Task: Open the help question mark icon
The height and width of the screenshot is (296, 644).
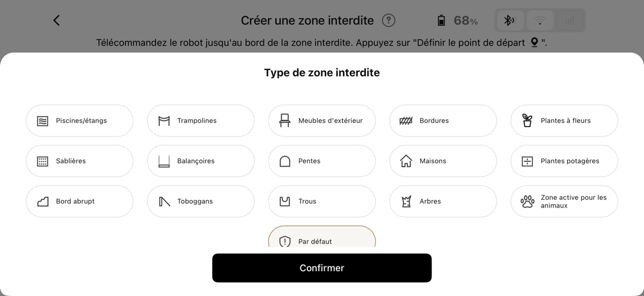Action: tap(389, 20)
